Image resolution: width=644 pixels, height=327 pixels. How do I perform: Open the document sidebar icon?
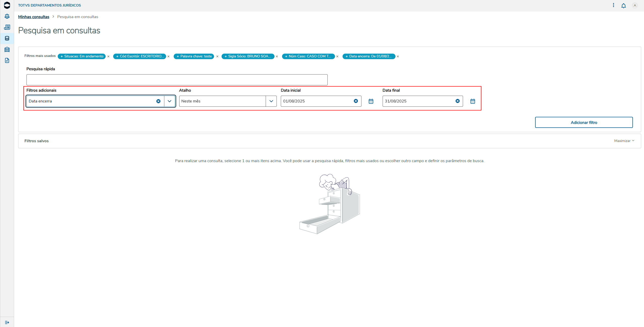(7, 60)
